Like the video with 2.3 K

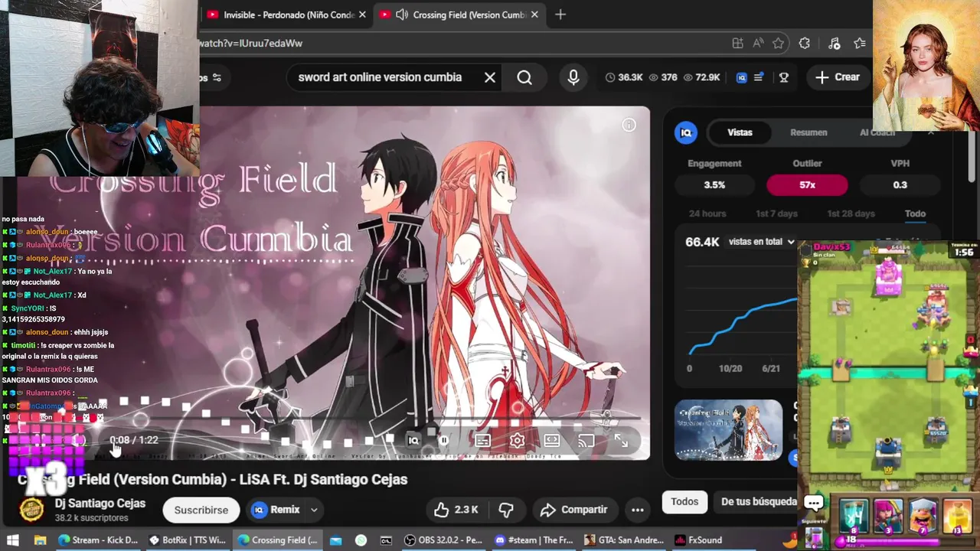tap(456, 510)
